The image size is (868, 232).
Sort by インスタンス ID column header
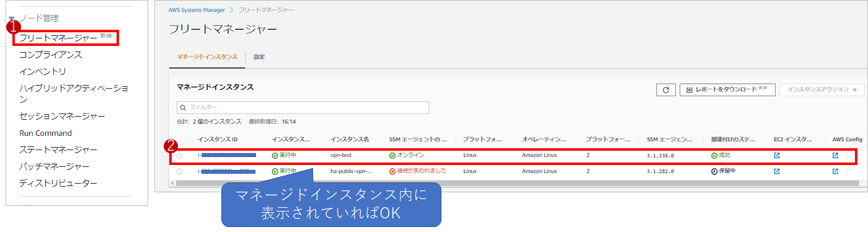coord(217,139)
